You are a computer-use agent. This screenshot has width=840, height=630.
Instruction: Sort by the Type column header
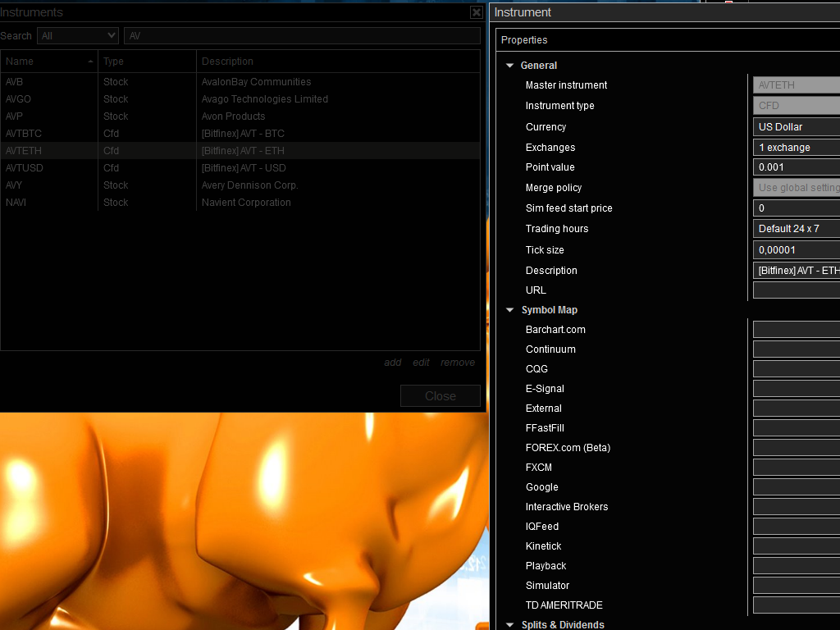(148, 61)
